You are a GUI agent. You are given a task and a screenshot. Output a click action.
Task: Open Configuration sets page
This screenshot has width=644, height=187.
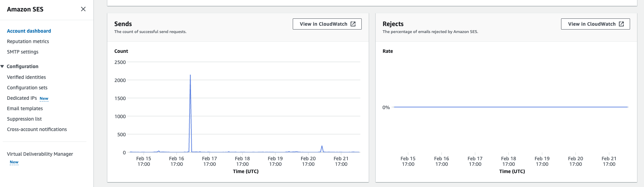27,88
